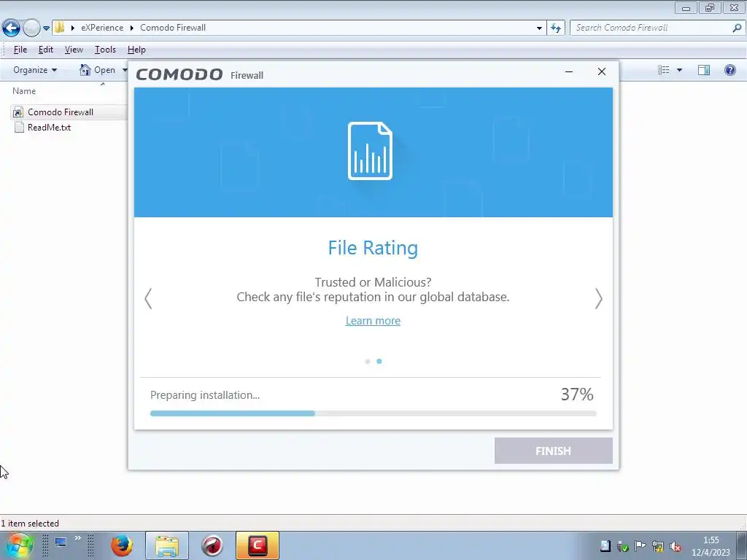
Task: Click the Preparing installation status text
Action: click(x=205, y=394)
